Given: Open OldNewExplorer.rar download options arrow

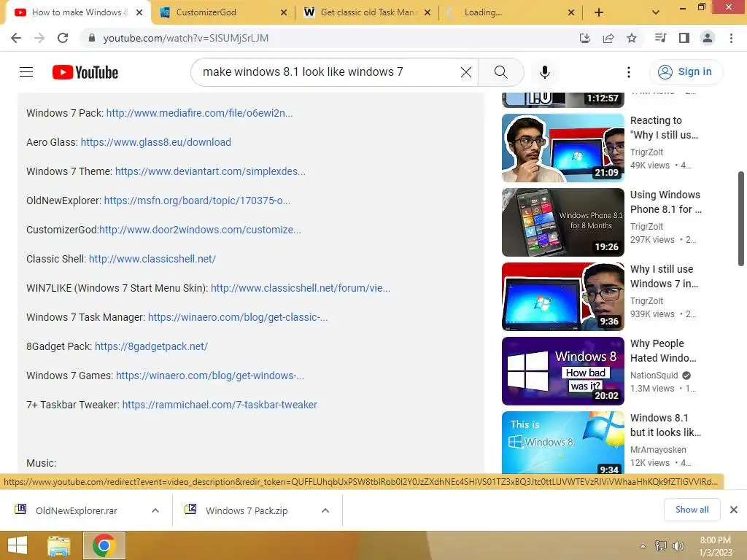Looking at the screenshot, I should 155,510.
